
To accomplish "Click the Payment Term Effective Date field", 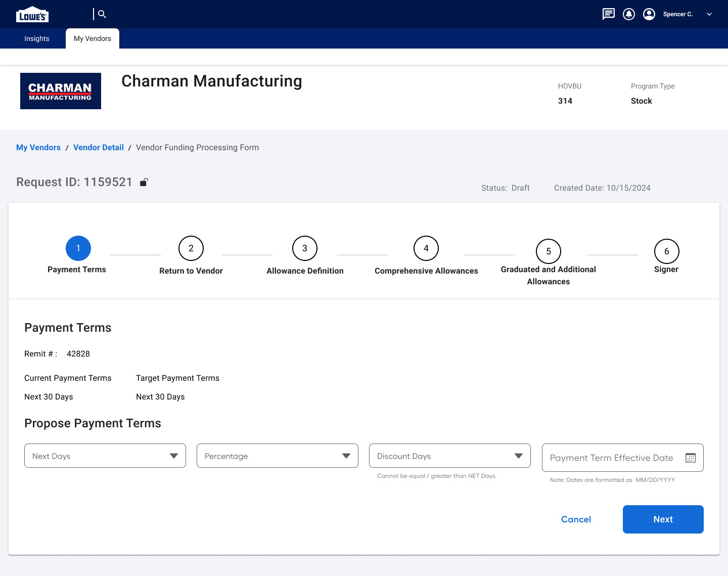I will tap(623, 458).
